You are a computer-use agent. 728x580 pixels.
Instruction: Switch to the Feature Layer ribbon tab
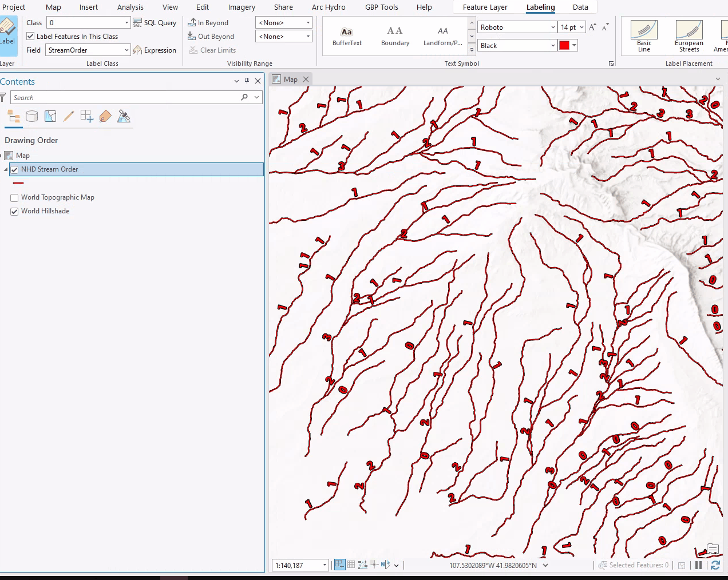(x=486, y=7)
